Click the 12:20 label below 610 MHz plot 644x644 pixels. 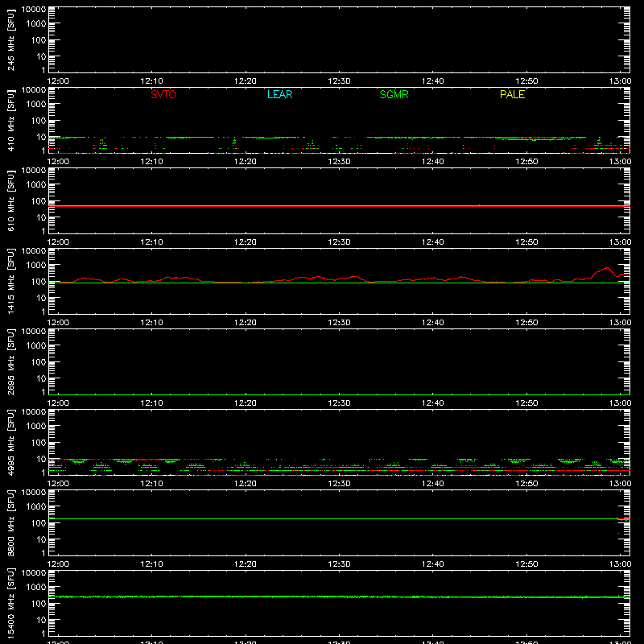[x=246, y=242]
